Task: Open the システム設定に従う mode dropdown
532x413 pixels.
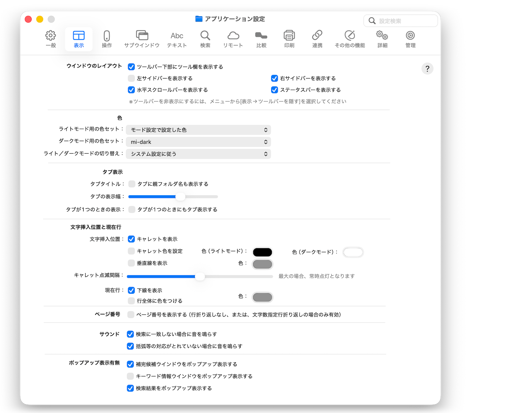Action: [x=198, y=154]
